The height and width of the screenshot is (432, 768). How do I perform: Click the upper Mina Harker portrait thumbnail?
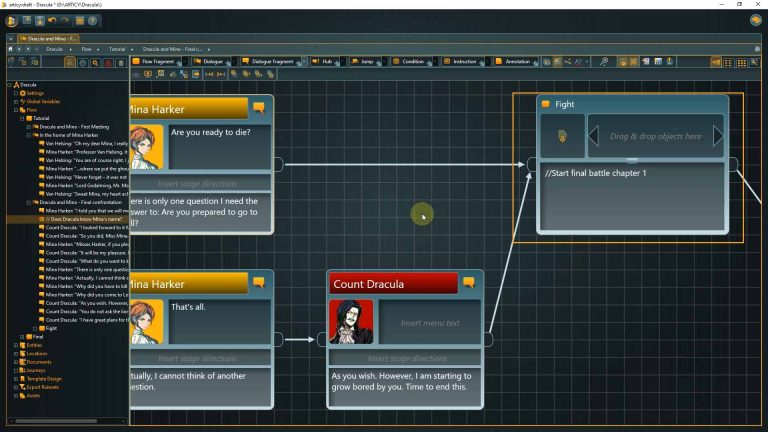point(147,147)
